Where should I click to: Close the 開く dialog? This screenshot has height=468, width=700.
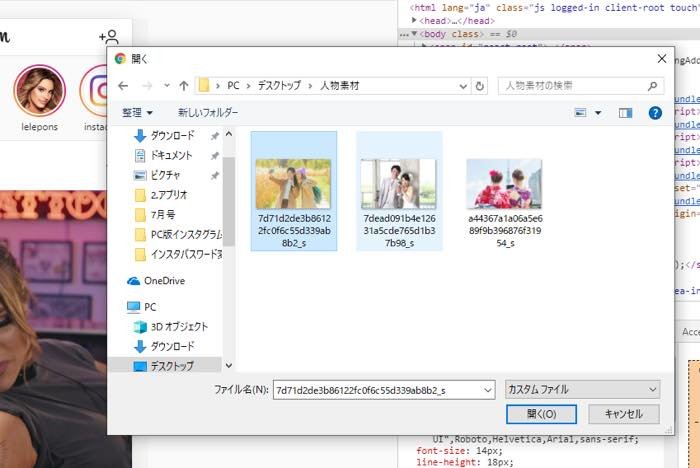pos(662,58)
